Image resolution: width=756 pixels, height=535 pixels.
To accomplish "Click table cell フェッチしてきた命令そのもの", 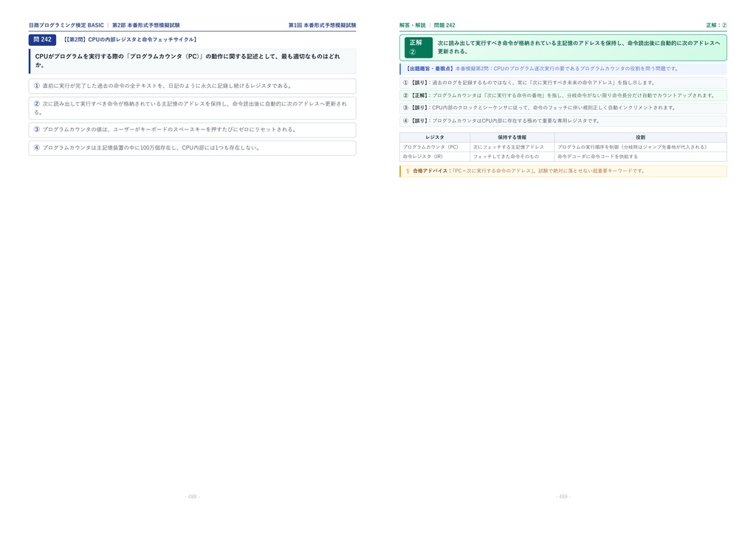I will coord(512,157).
